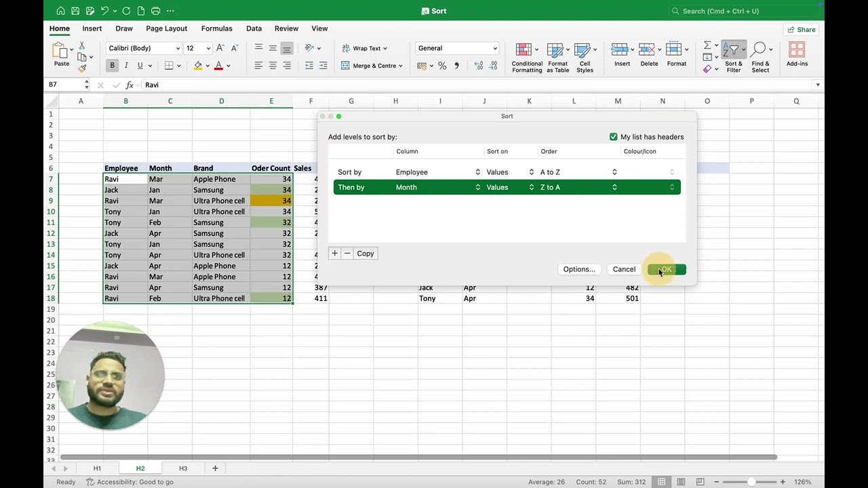Toggle Italic formatting button
Viewport: 868px width, 488px height.
click(x=126, y=66)
